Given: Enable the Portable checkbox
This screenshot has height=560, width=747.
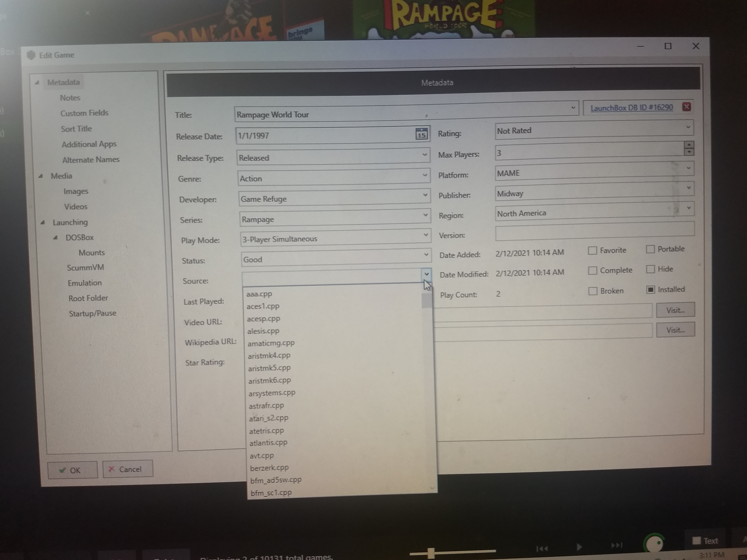Looking at the screenshot, I should [650, 249].
